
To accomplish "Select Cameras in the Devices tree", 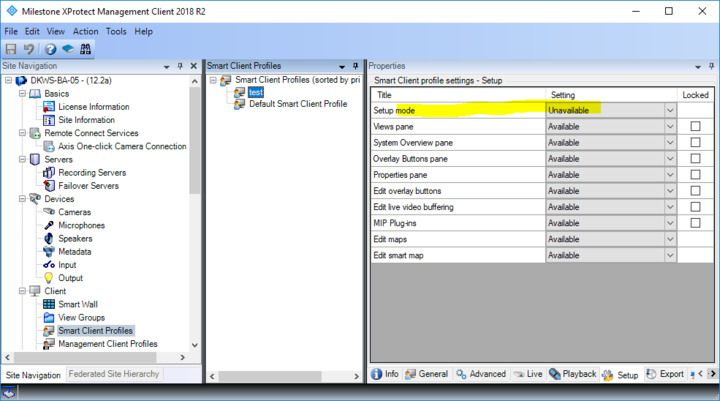I will tap(74, 212).
